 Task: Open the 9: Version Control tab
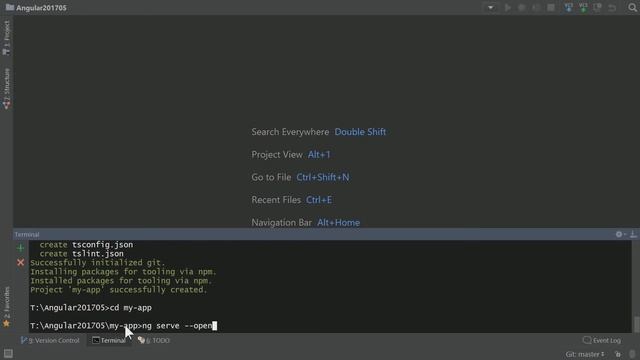pyautogui.click(x=50, y=340)
